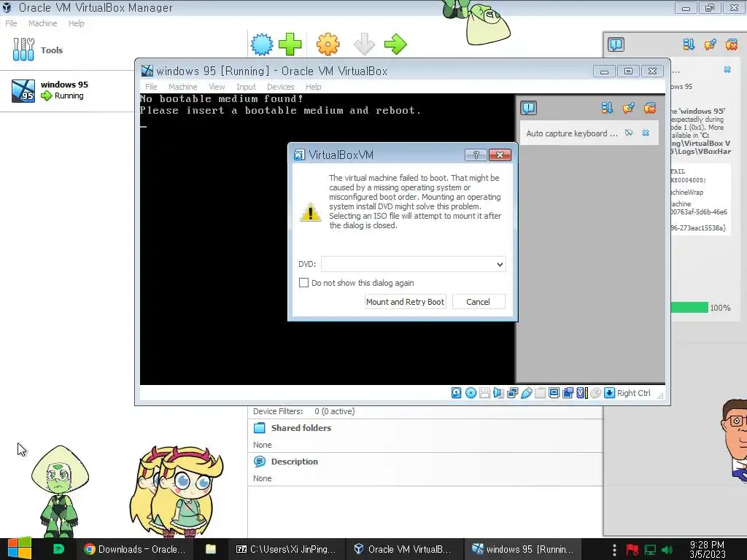Click the help question mark in dialog
747x560 pixels.
pos(476,155)
